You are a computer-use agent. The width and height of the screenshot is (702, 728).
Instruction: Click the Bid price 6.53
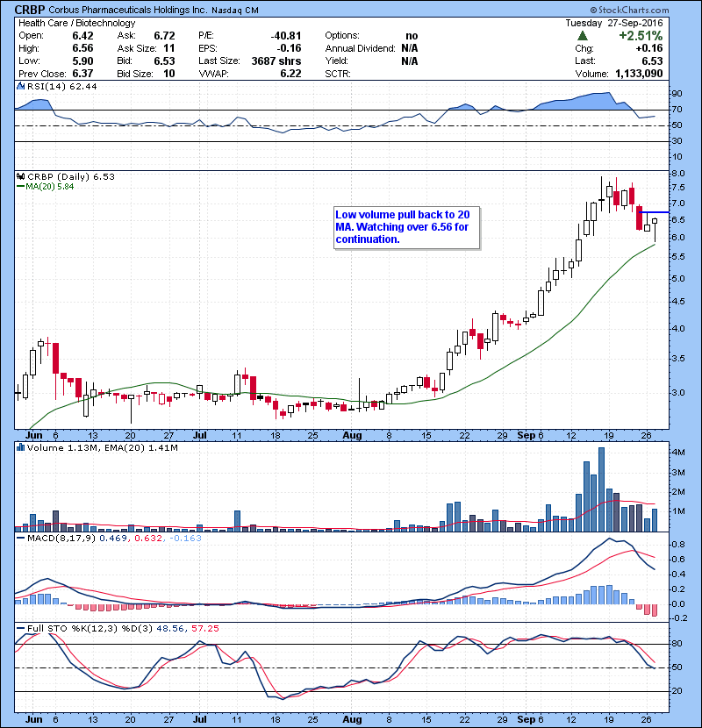164,61
